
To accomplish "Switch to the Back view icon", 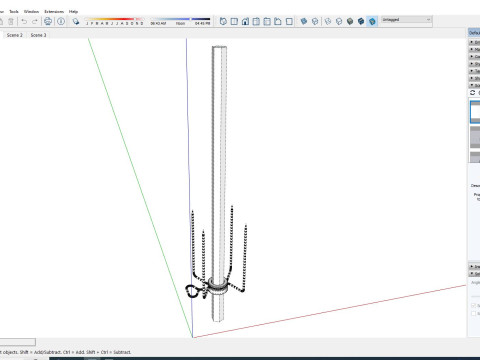I will (x=267, y=22).
